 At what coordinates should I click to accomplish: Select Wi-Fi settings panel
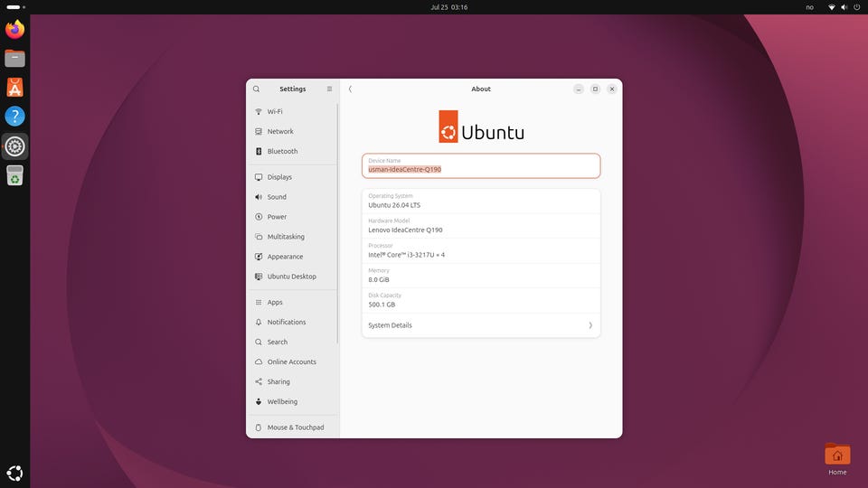292,112
